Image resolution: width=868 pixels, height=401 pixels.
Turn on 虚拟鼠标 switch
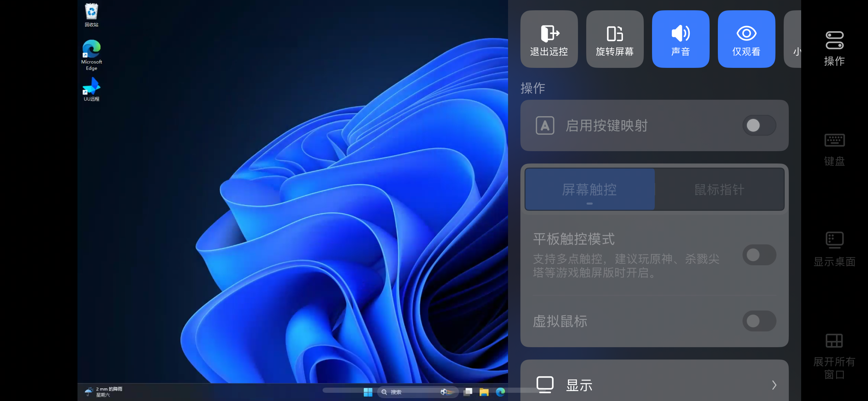(x=759, y=321)
